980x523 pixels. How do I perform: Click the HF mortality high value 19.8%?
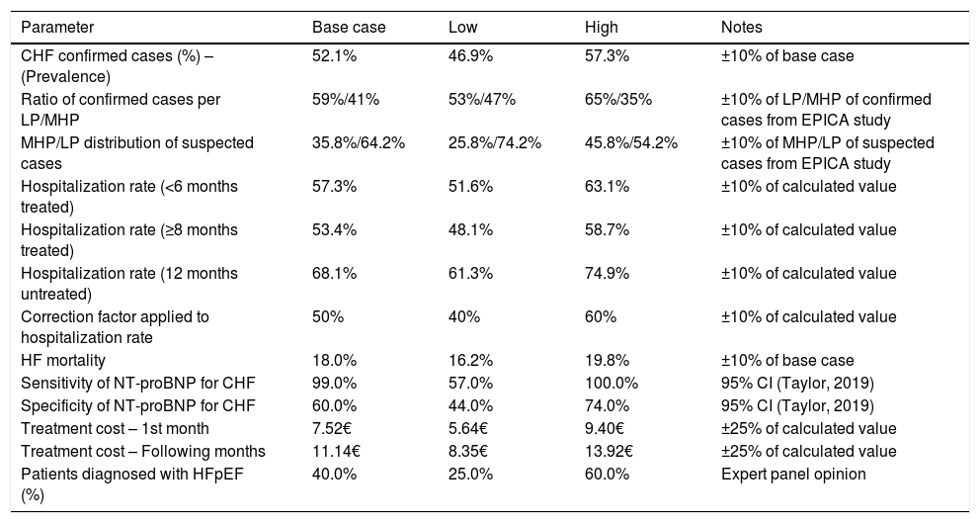pos(605,361)
